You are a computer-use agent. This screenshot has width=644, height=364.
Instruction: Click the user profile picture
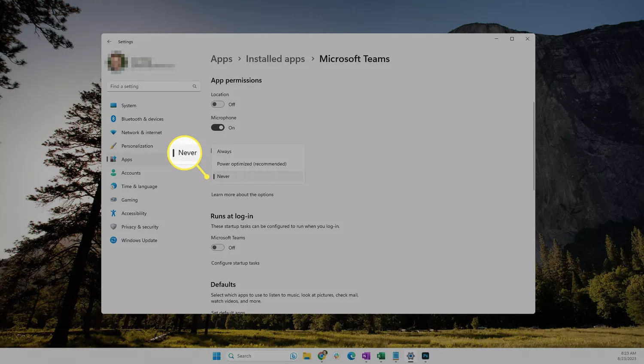tap(117, 62)
